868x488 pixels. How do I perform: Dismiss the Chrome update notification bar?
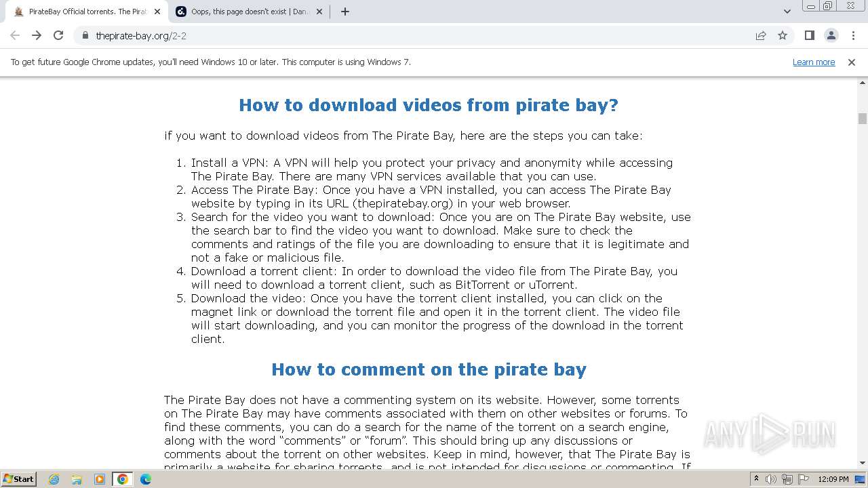[x=852, y=62]
